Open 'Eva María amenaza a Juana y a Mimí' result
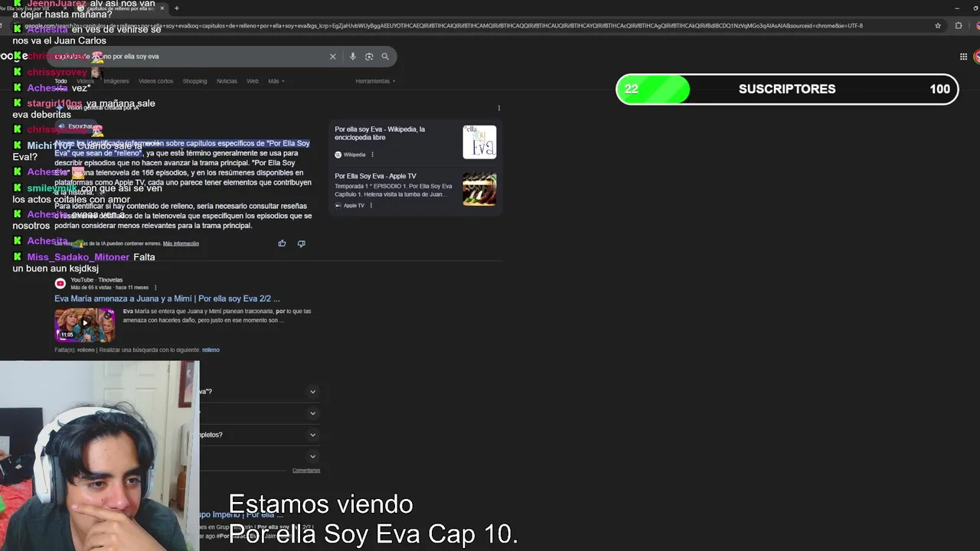Viewport: 980px width, 551px height. click(x=167, y=298)
